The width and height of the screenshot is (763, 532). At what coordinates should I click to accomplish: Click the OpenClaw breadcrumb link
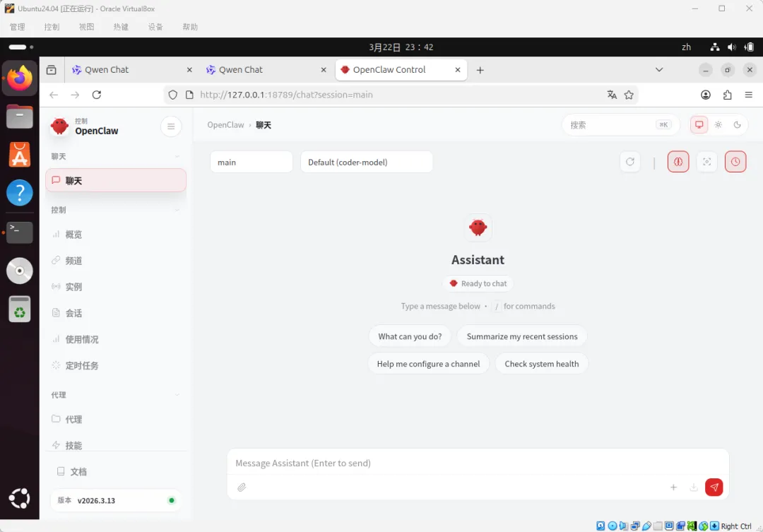226,125
